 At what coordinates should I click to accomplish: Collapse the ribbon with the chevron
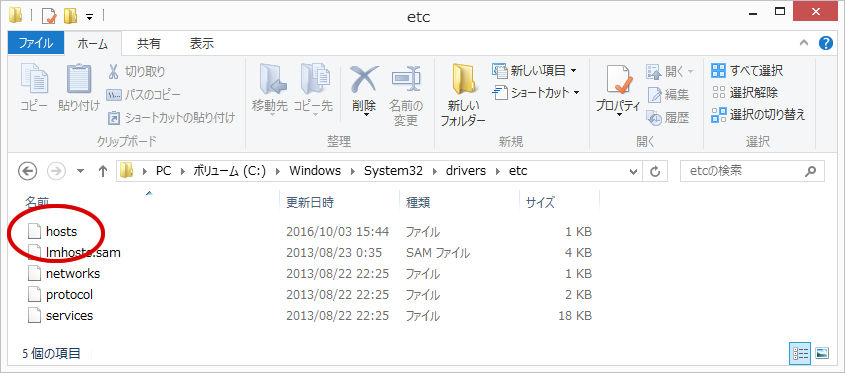tap(804, 44)
